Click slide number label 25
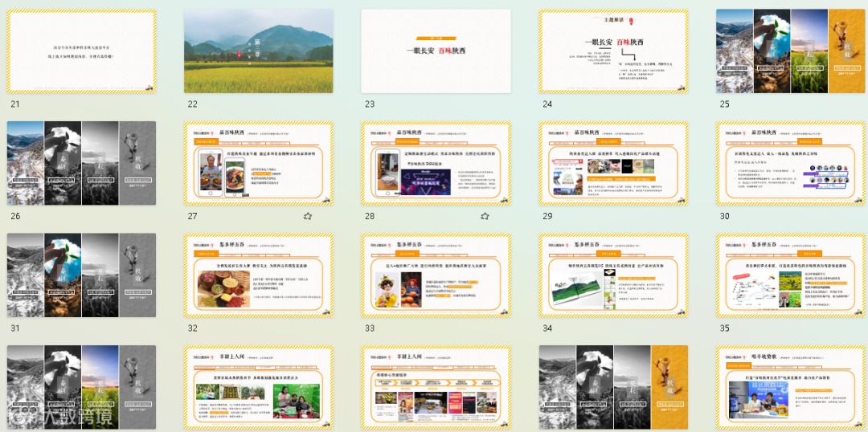 coord(724,104)
